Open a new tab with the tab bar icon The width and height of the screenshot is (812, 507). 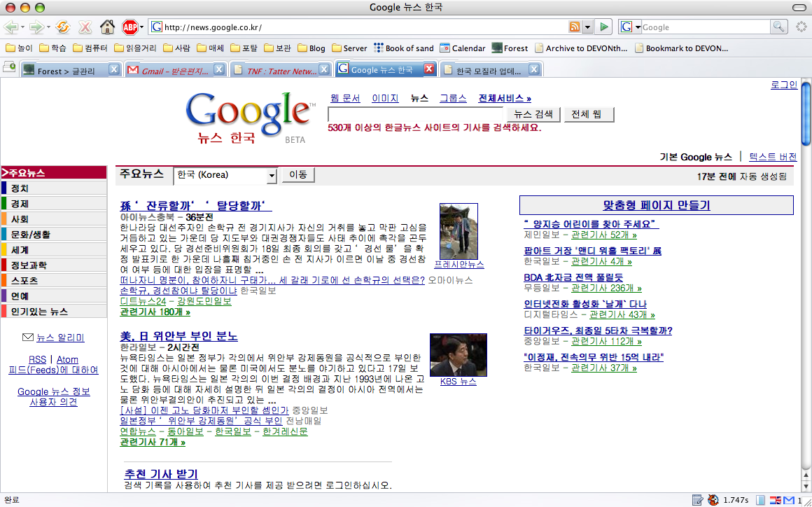coord(9,67)
